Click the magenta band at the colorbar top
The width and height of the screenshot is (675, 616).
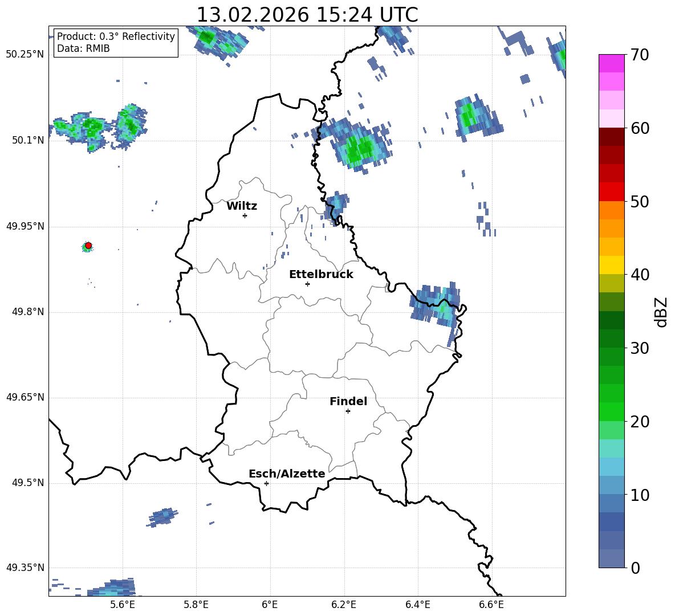[x=611, y=64]
